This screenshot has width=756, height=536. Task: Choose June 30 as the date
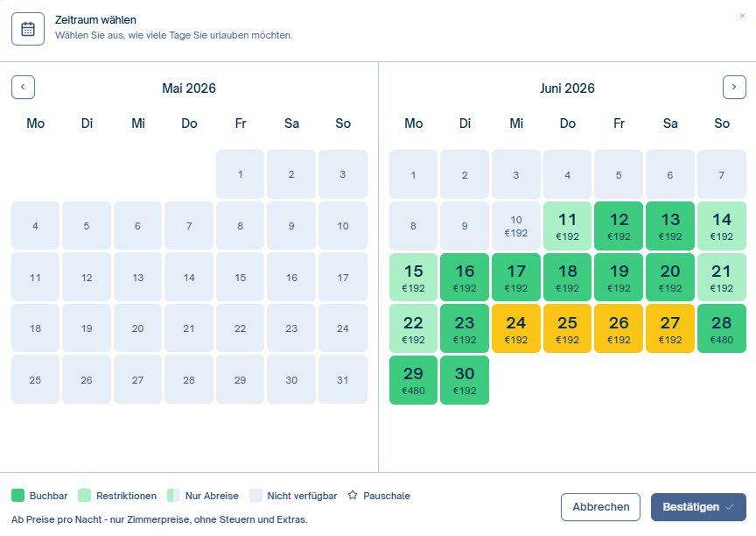tap(465, 380)
